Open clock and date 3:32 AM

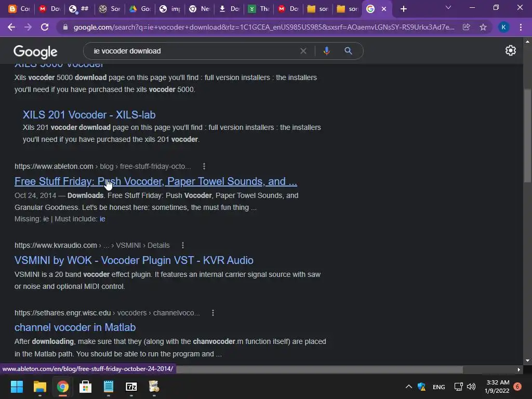(x=497, y=387)
